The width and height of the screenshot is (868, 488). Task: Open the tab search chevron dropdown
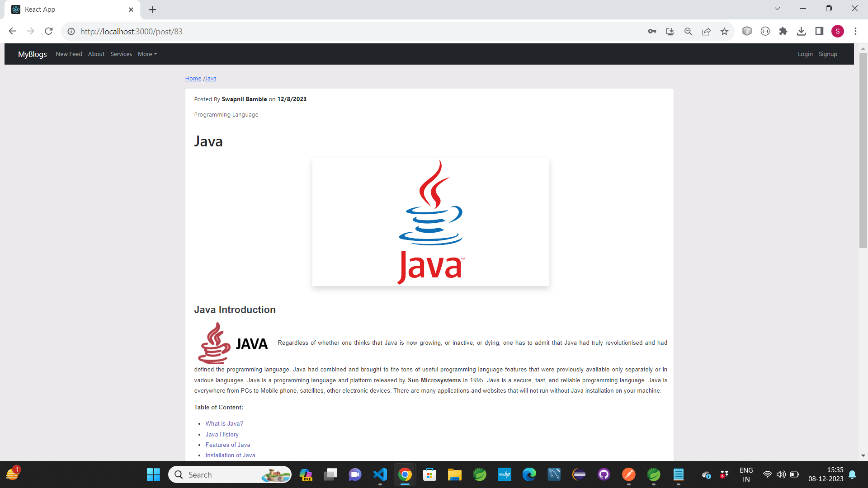(x=777, y=9)
